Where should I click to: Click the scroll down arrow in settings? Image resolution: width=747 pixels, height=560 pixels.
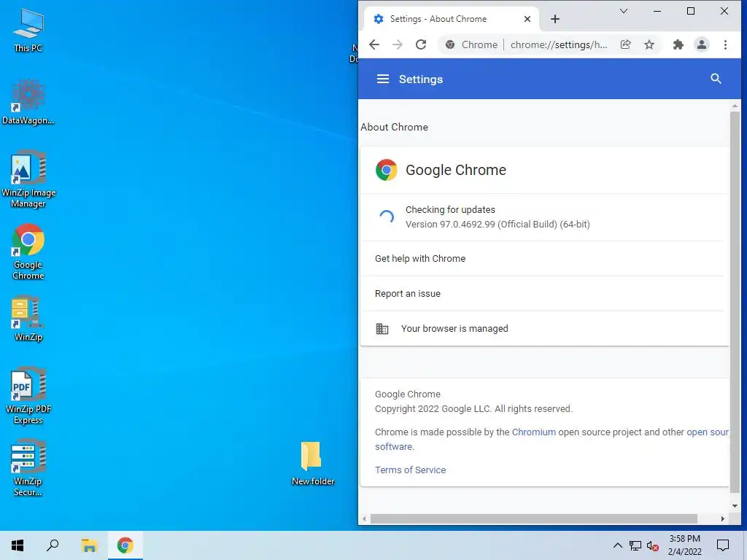[x=735, y=506]
